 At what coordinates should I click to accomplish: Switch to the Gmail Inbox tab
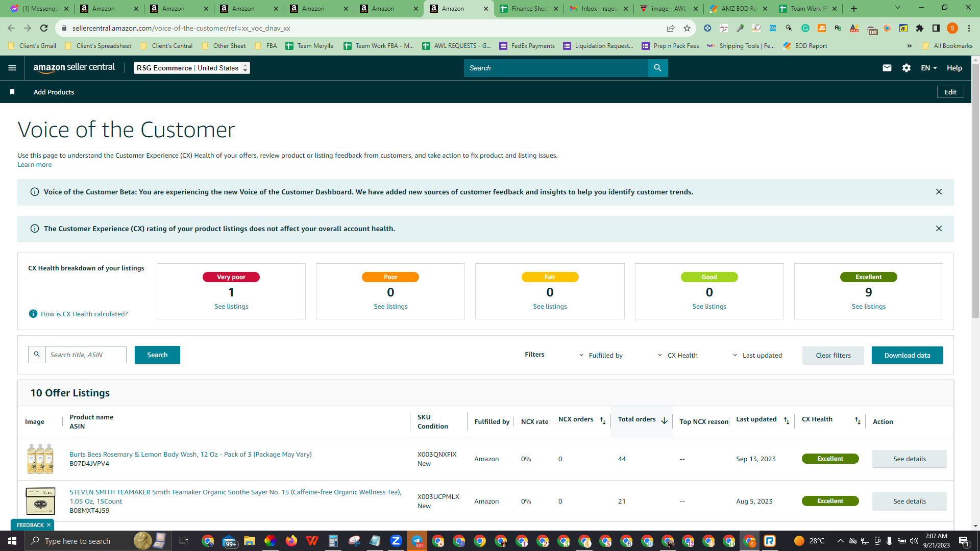pyautogui.click(x=599, y=9)
